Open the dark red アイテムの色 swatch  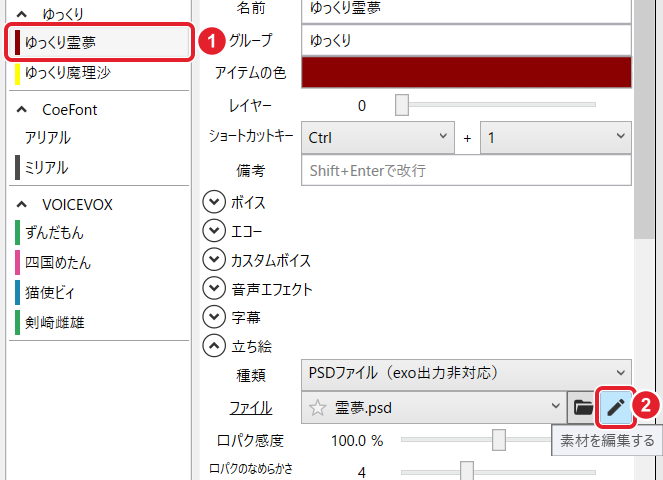click(466, 73)
